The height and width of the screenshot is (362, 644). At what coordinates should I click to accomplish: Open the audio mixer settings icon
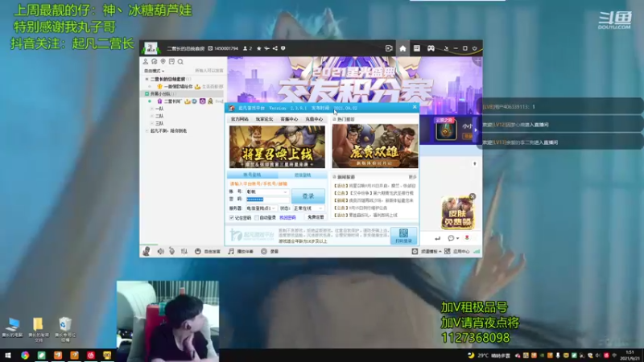coord(184,251)
